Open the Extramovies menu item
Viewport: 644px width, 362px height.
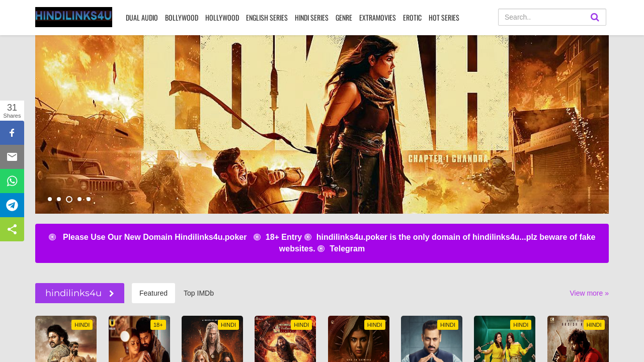tap(377, 18)
